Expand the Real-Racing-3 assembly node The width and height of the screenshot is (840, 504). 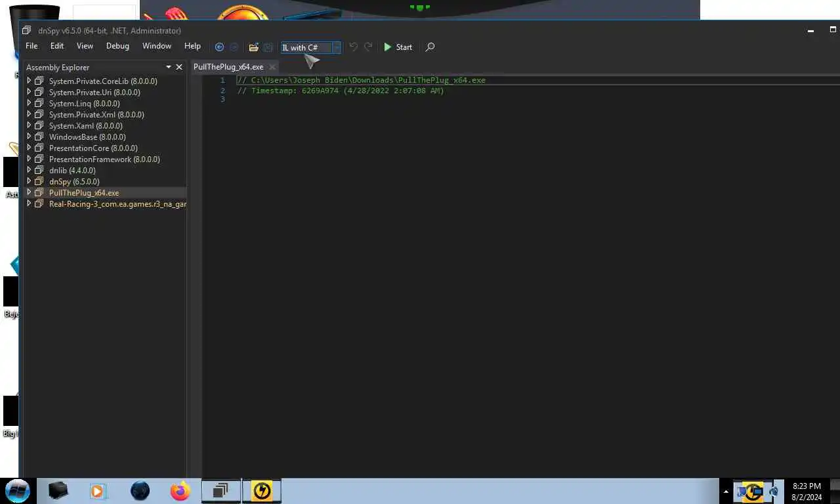pos(29,203)
